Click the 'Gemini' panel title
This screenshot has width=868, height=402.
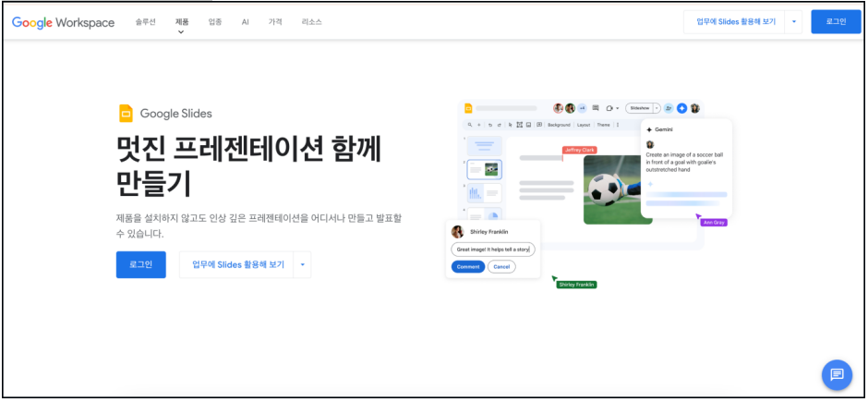click(x=664, y=129)
